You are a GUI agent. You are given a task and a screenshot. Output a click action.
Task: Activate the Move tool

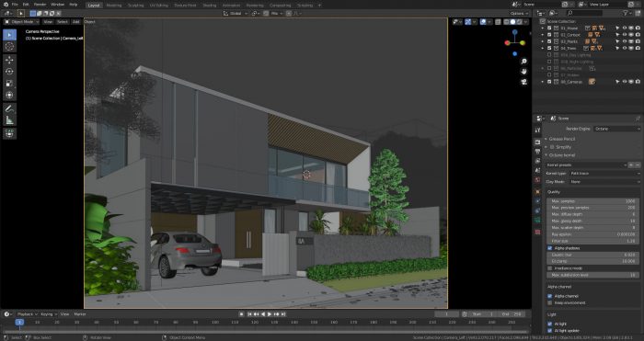[9, 60]
